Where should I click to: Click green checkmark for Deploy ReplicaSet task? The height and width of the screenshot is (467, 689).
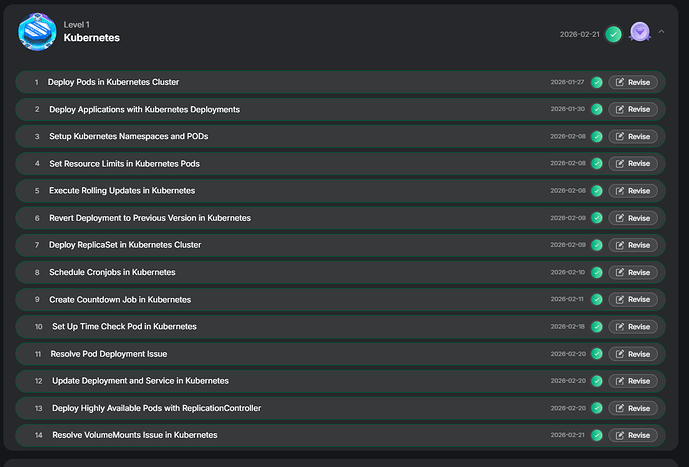(597, 245)
